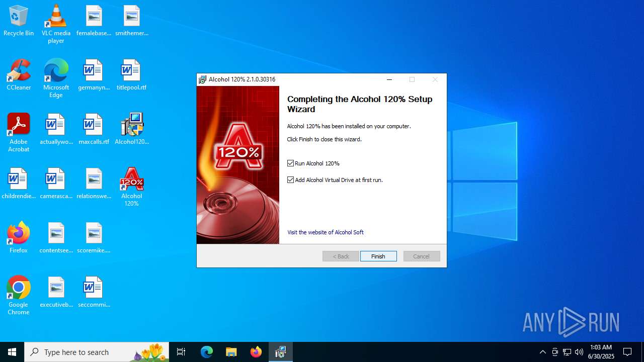The width and height of the screenshot is (644, 362).
Task: Open Task View from taskbar
Action: click(x=181, y=352)
